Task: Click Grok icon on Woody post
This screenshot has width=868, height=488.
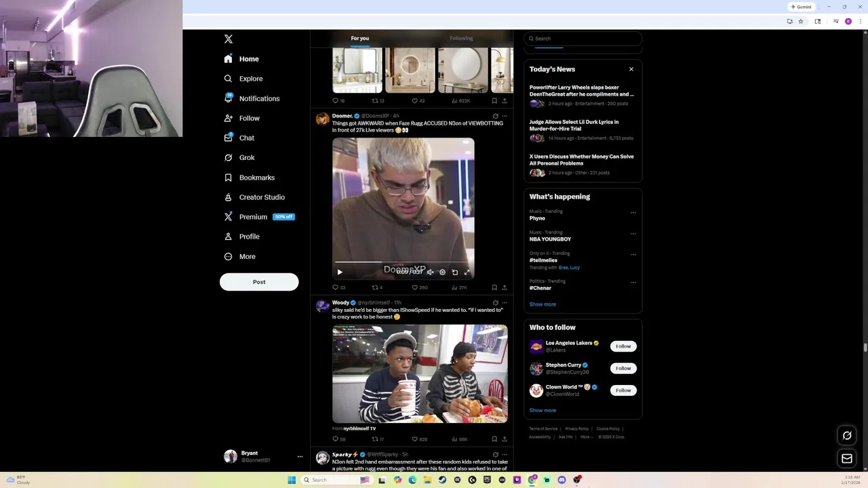Action: tap(495, 302)
